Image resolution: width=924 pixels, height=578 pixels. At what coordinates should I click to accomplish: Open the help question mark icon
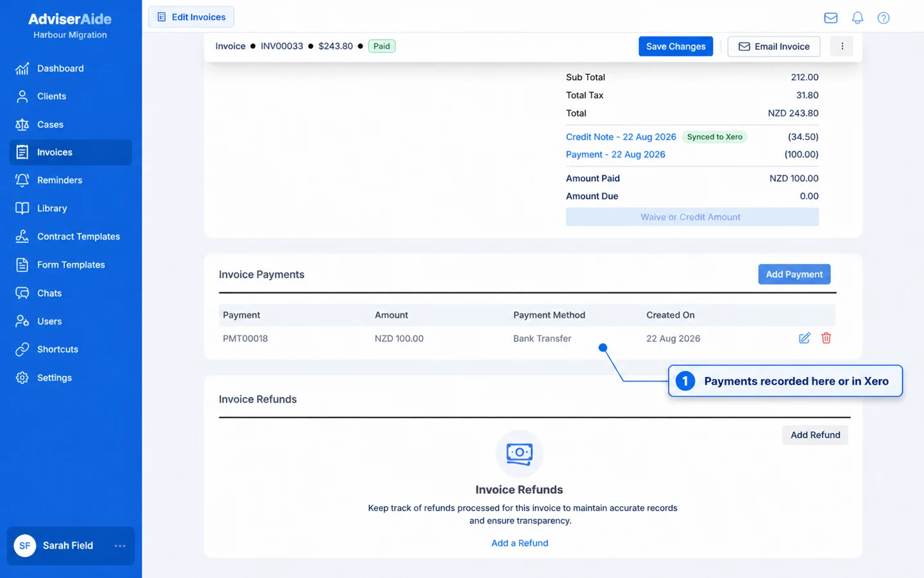pos(884,18)
